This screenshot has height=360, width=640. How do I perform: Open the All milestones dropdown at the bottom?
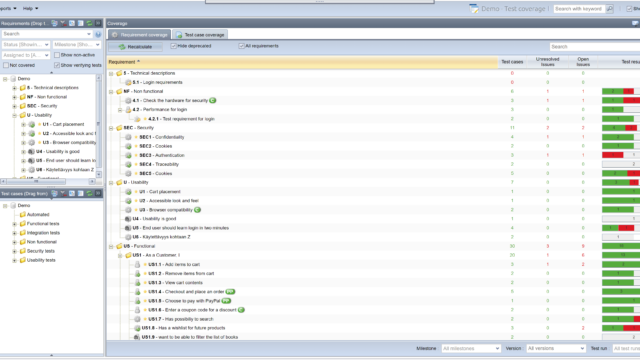click(471, 349)
